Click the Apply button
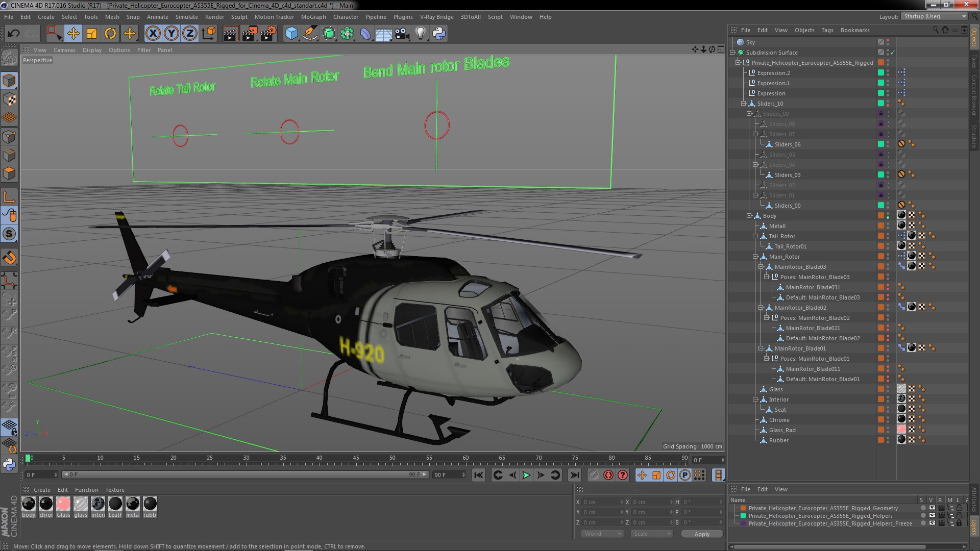The image size is (980, 551). pyautogui.click(x=702, y=534)
